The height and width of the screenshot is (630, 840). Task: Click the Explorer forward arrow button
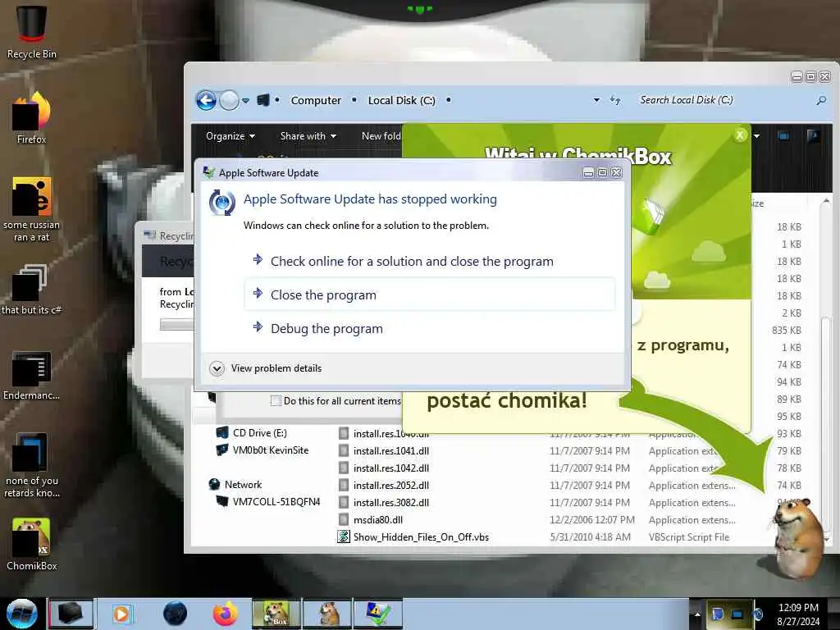[230, 100]
